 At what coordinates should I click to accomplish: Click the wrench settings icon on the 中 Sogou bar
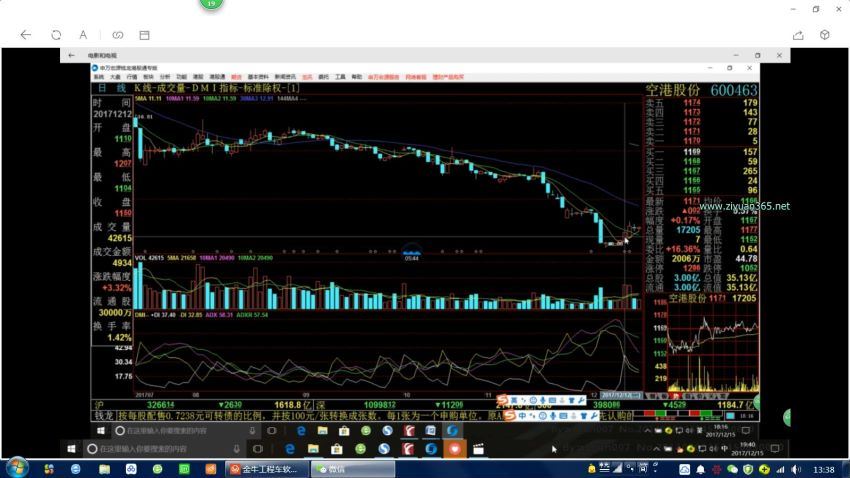click(594, 416)
